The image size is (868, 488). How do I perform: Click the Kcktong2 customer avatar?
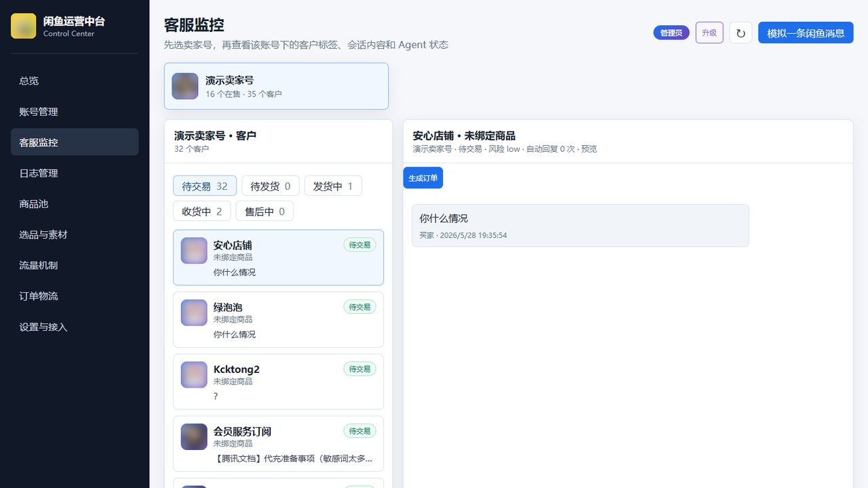pos(194,375)
